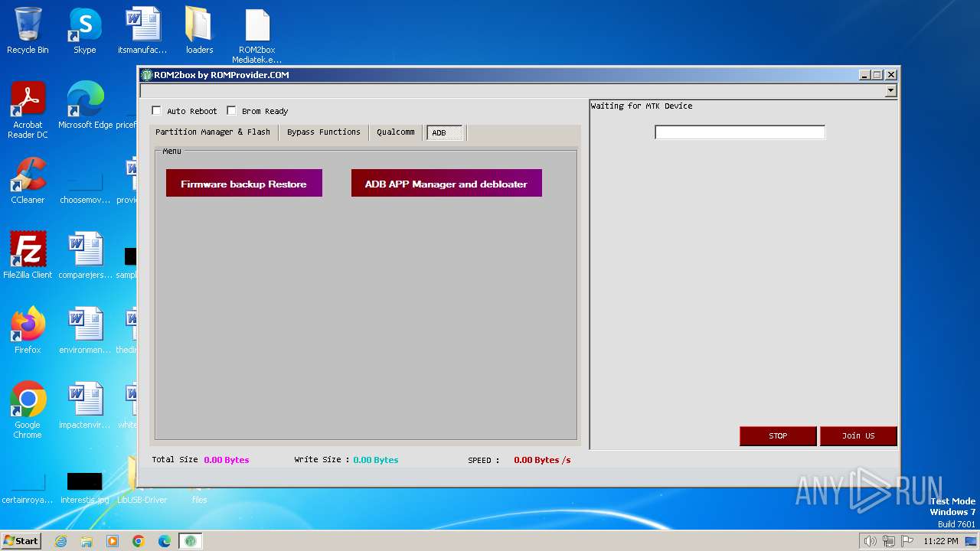Click the ROM2box taskbar button
Screen dimensions: 980x551
pos(191,541)
